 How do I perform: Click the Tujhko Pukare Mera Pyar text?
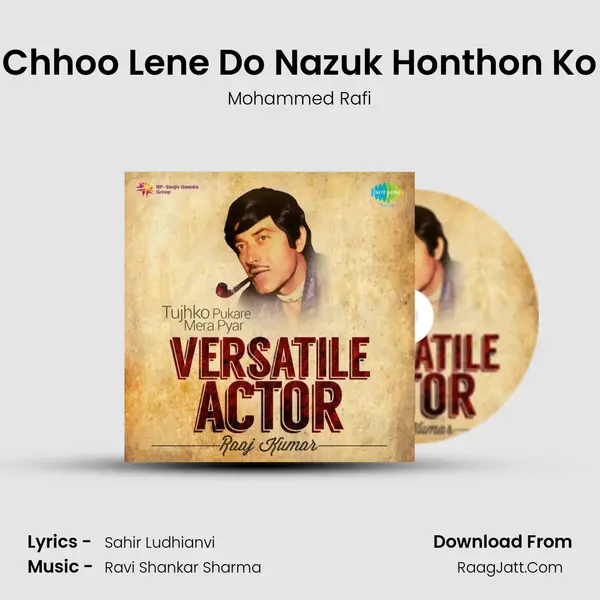[x=207, y=319]
